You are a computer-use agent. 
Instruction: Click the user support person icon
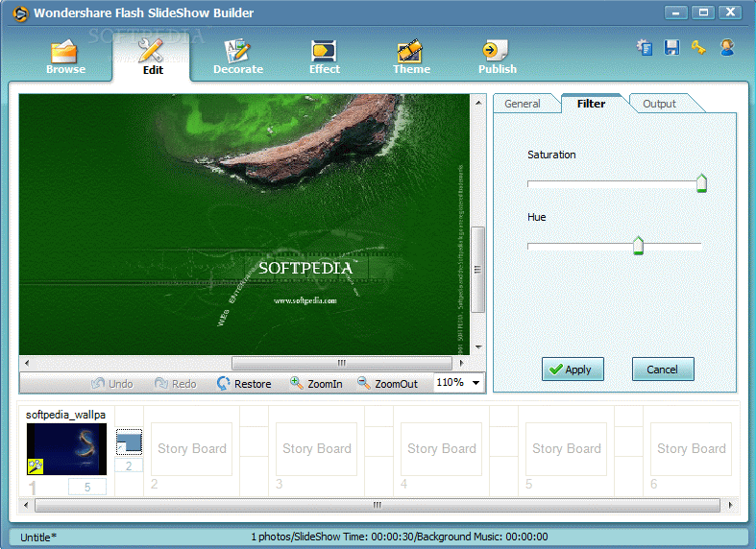point(727,48)
